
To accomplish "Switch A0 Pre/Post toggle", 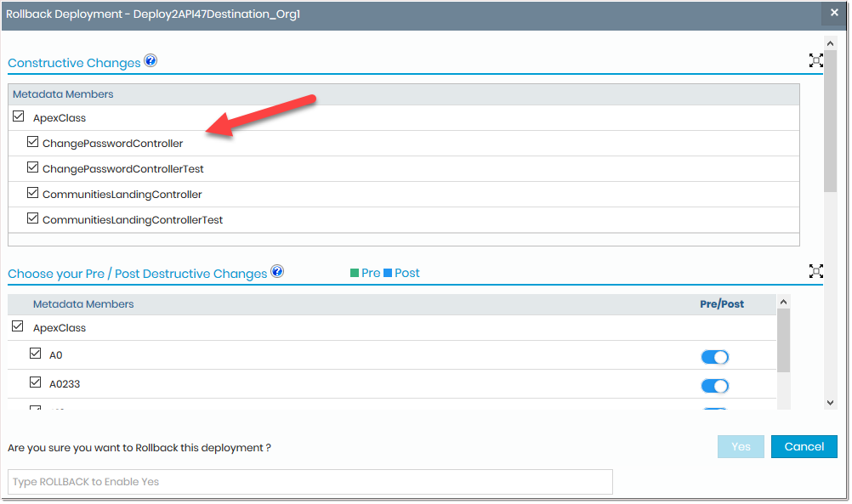I will click(714, 357).
